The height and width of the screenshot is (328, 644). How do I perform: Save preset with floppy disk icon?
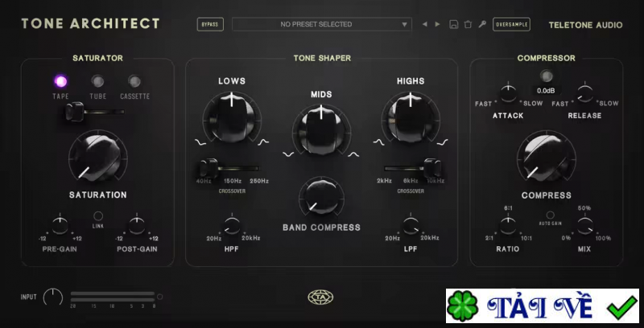pos(454,24)
